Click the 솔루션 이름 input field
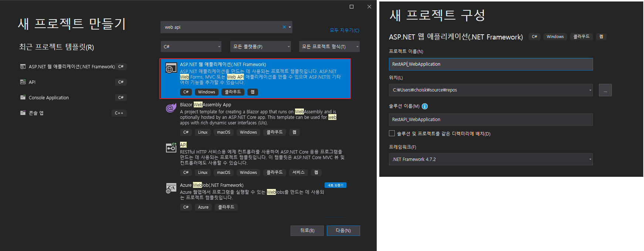644x251 pixels. tap(491, 120)
